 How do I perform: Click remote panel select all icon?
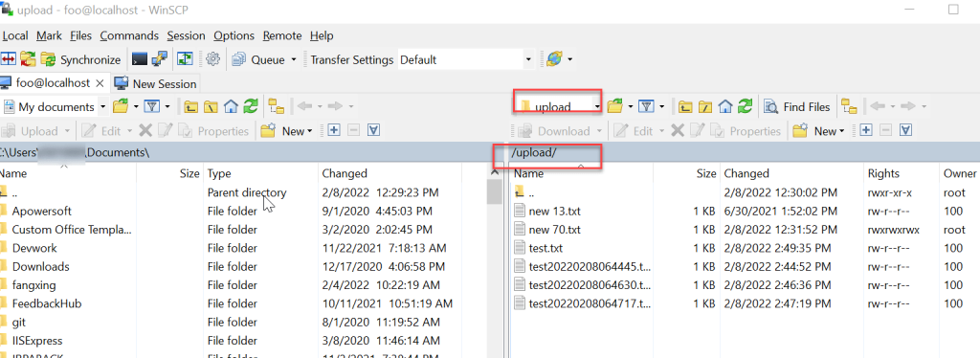pos(905,130)
